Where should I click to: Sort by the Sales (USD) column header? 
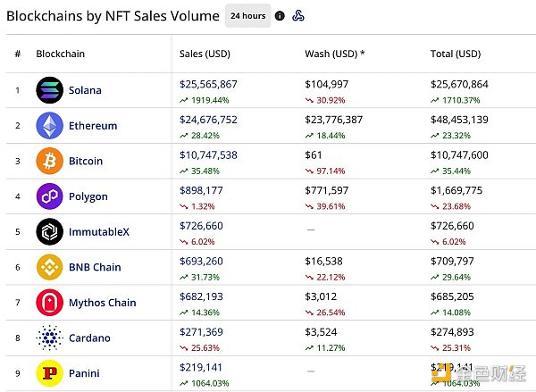(x=205, y=54)
